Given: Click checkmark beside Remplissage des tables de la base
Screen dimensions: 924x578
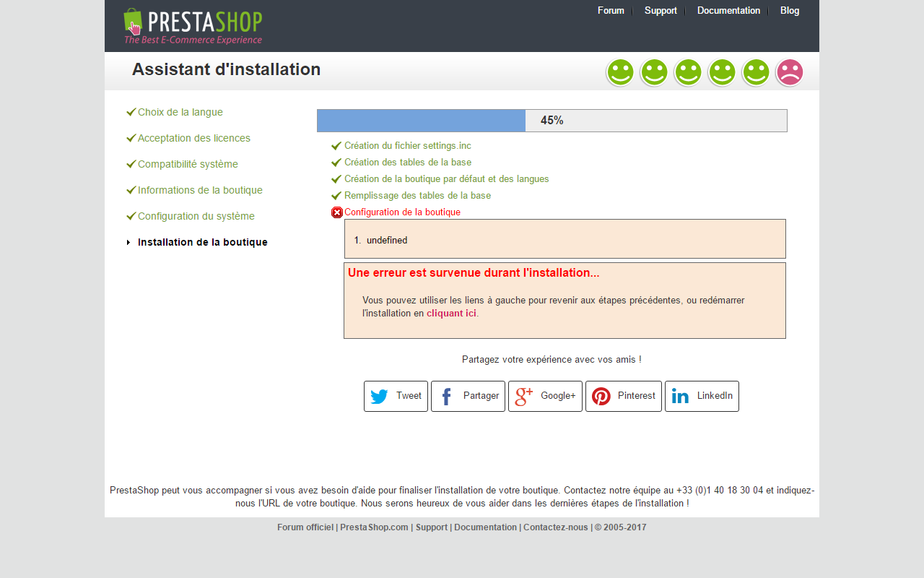Looking at the screenshot, I should pyautogui.click(x=336, y=196).
